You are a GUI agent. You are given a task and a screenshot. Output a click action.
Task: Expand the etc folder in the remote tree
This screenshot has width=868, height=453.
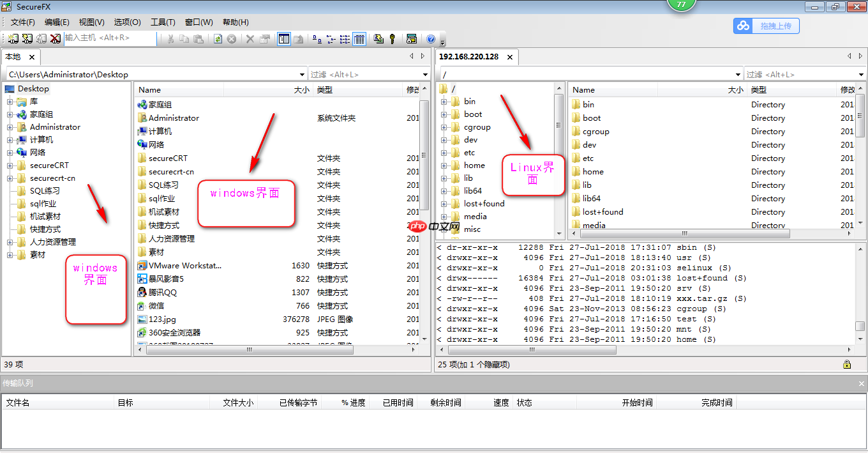coord(444,153)
